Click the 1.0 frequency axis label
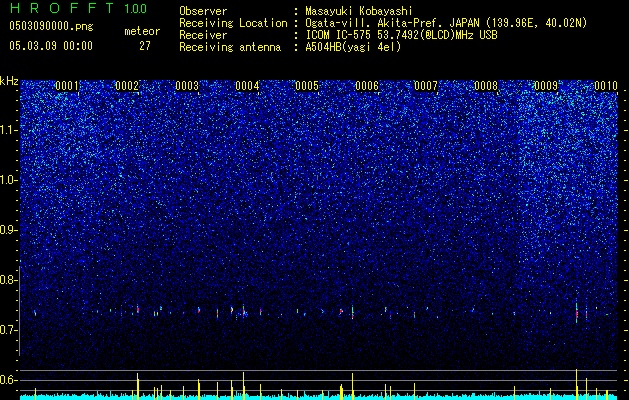 (8, 180)
